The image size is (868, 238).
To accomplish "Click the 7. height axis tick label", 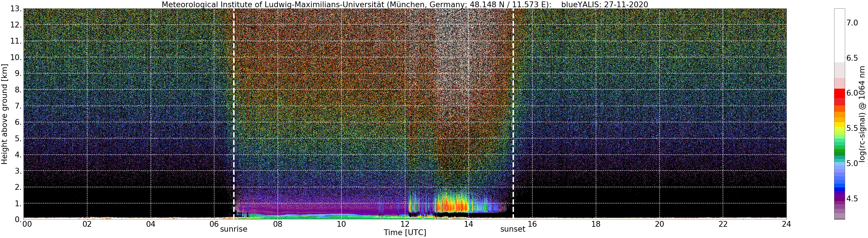I will tap(18, 106).
